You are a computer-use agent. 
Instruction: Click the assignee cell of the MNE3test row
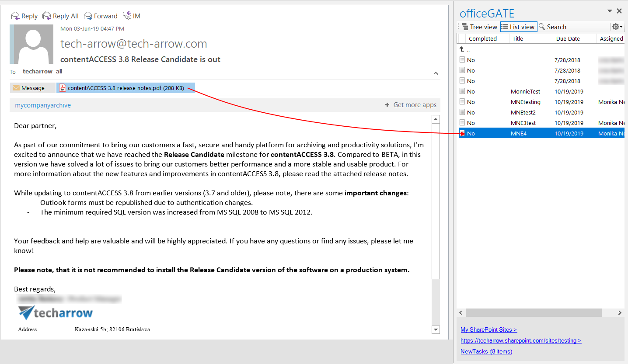tap(611, 123)
